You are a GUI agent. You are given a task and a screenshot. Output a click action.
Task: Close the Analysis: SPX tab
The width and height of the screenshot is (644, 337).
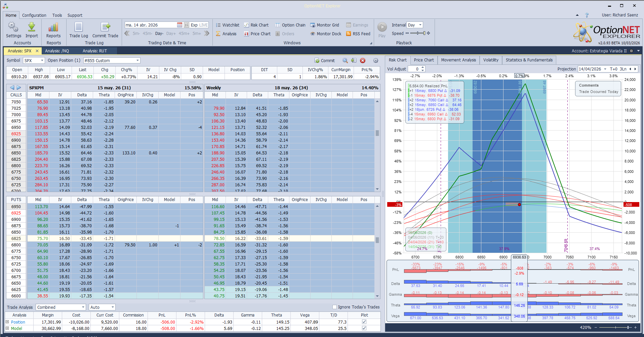(37, 51)
